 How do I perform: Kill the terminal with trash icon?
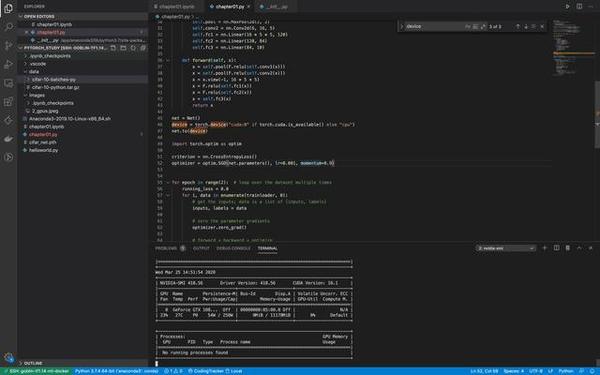(x=568, y=248)
